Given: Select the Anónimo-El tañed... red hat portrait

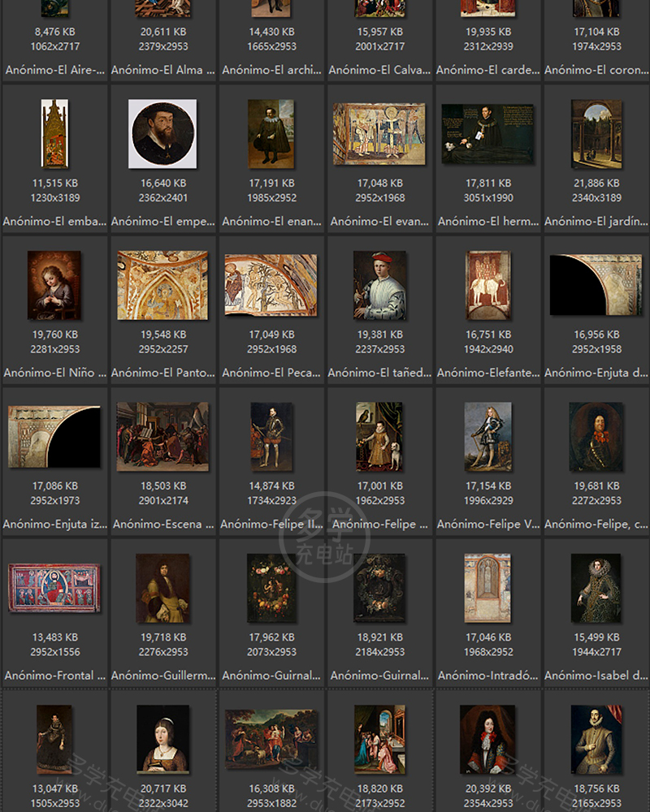Looking at the screenshot, I should (x=379, y=285).
